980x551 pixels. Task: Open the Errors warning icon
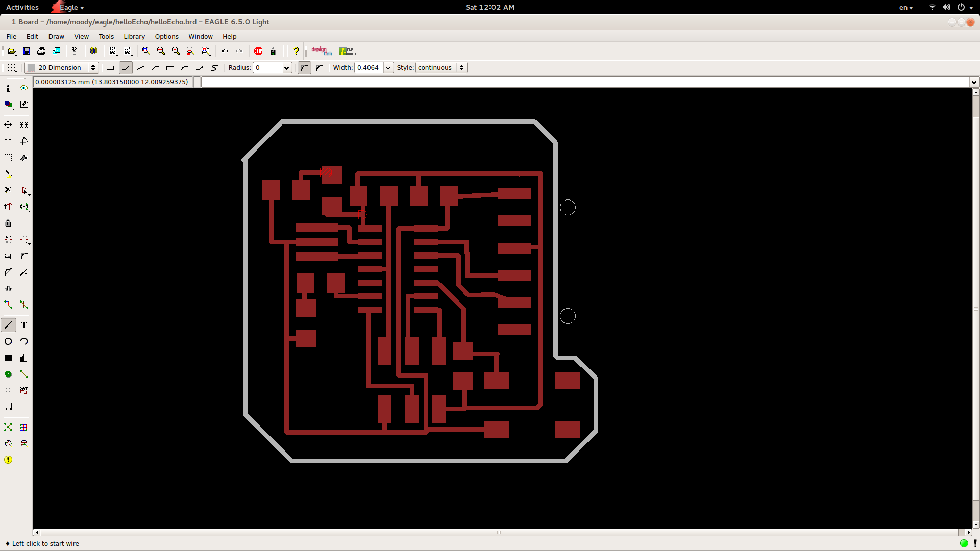(8, 460)
